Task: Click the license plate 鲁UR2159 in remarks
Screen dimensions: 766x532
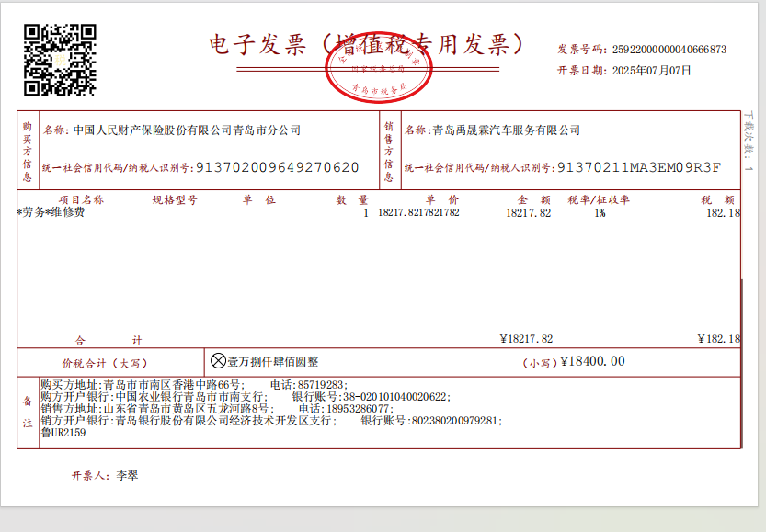Action: pos(63,433)
